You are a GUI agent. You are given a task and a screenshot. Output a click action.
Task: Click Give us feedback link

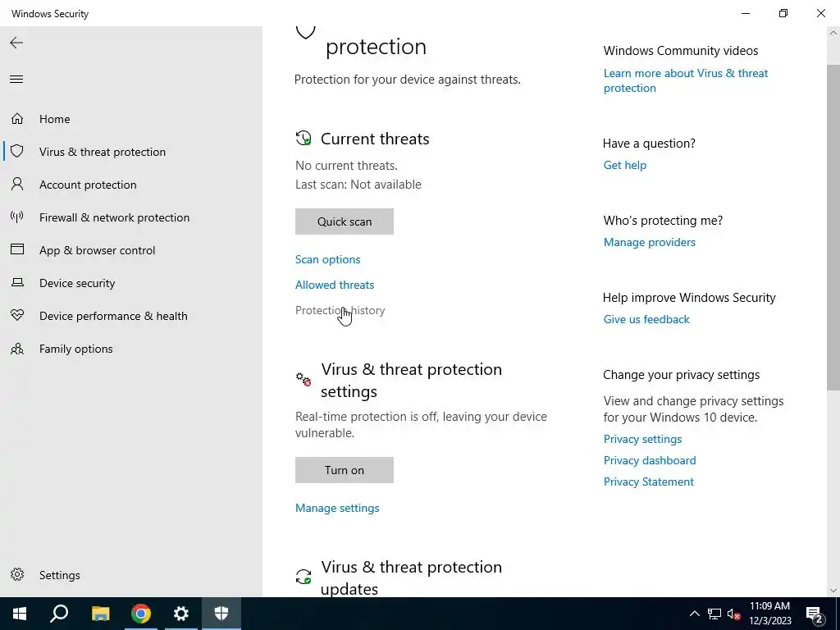(x=646, y=319)
